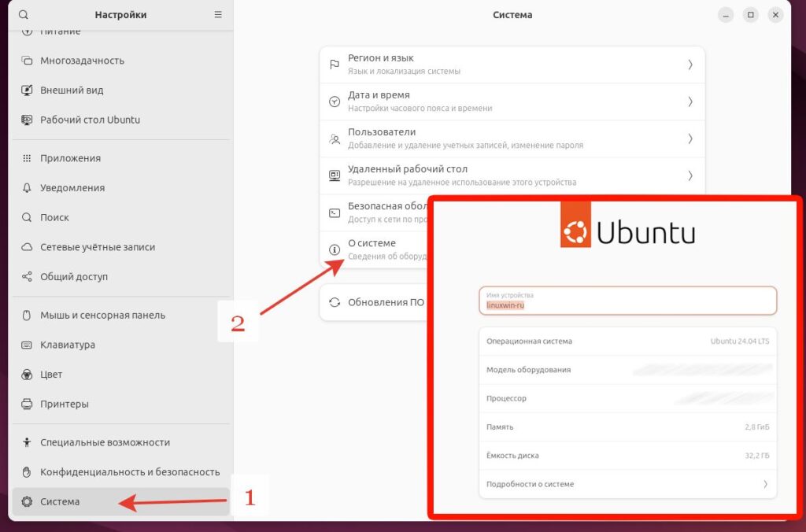Click the Online Accounts cloud icon
The height and width of the screenshot is (532, 806).
pos(27,247)
